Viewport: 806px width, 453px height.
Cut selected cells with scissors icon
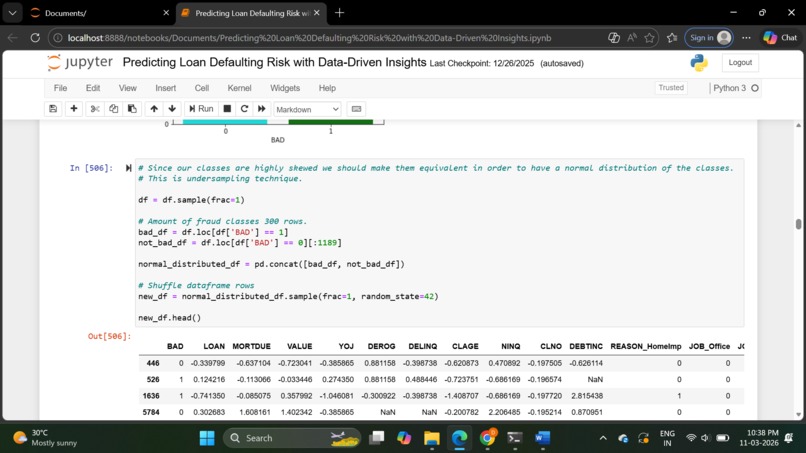coord(95,109)
